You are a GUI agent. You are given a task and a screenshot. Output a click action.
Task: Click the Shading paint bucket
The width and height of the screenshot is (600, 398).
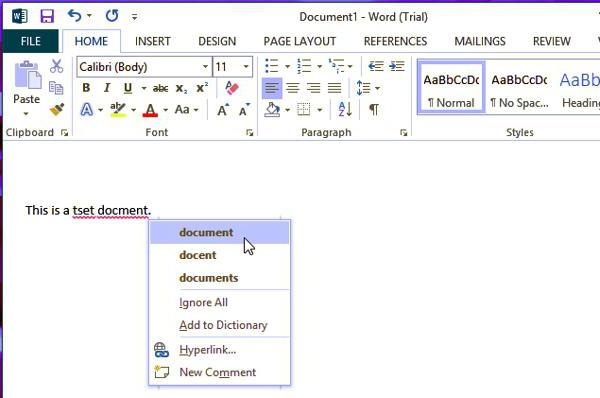point(272,110)
